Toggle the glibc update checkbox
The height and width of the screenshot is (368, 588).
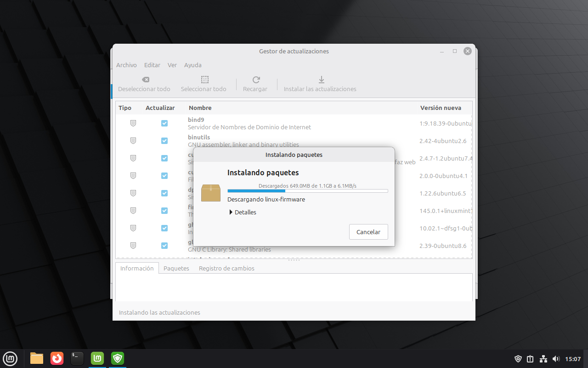(164, 246)
